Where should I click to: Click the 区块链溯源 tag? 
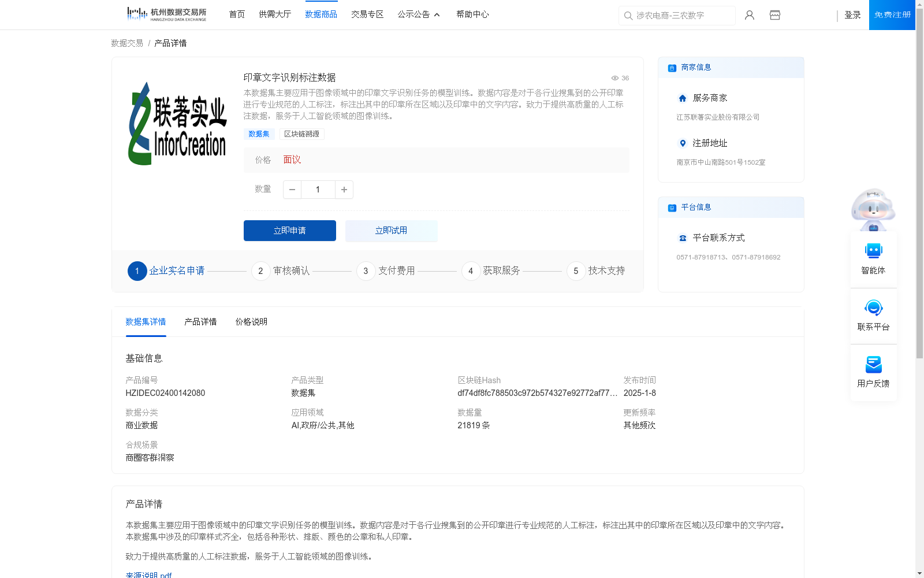301,134
